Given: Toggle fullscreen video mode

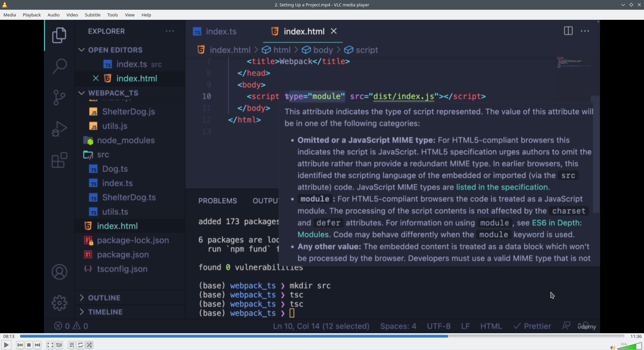Looking at the screenshot, I should tap(50, 345).
